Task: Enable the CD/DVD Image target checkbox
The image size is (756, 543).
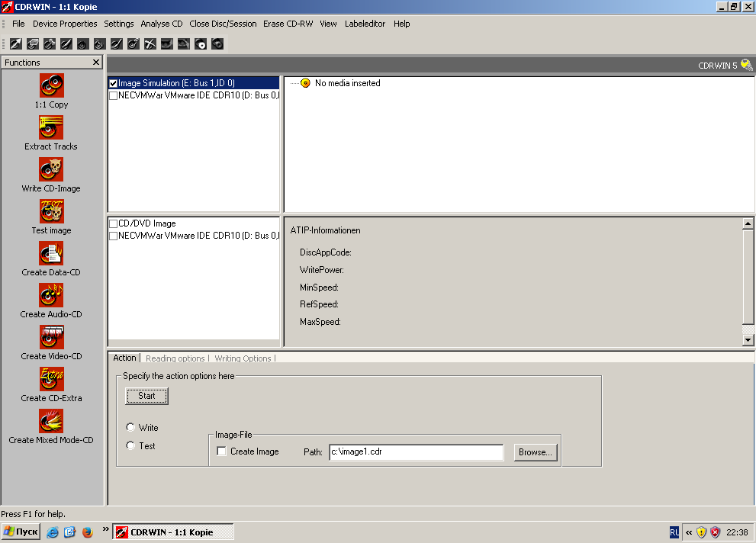Action: [114, 223]
